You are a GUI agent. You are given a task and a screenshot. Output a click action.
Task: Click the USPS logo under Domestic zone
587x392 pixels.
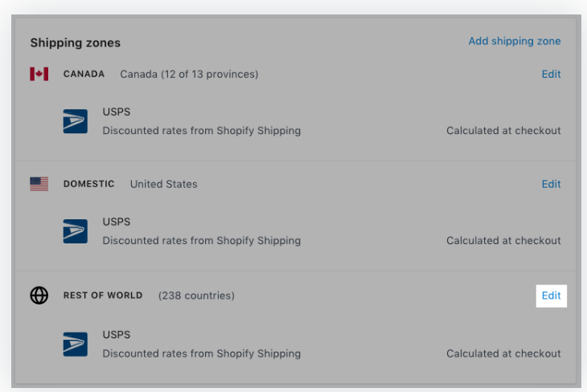tap(76, 231)
